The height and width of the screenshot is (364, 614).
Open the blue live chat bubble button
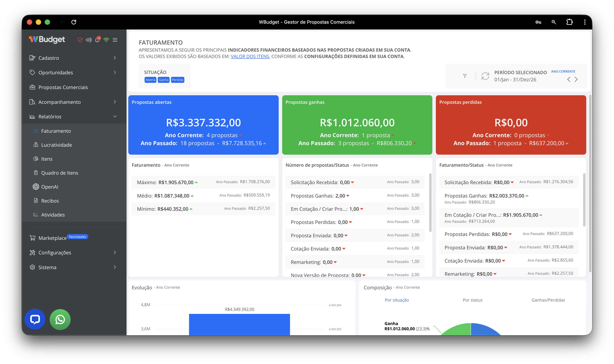click(35, 319)
